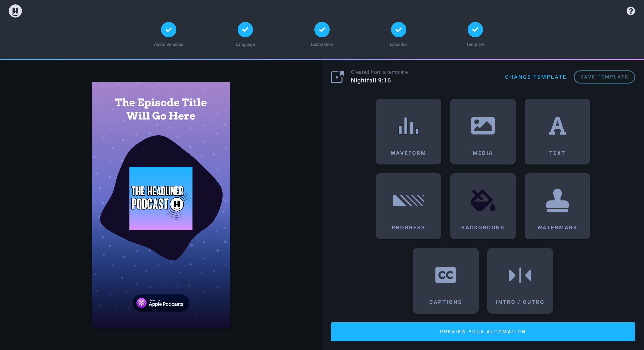Return to the Language step checkmark
644x350 pixels.
coord(245,30)
